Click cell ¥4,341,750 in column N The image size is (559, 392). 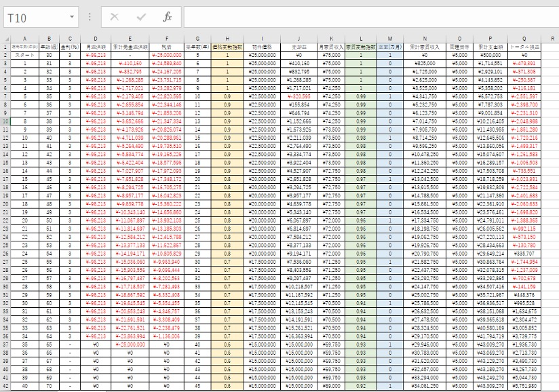click(x=425, y=96)
